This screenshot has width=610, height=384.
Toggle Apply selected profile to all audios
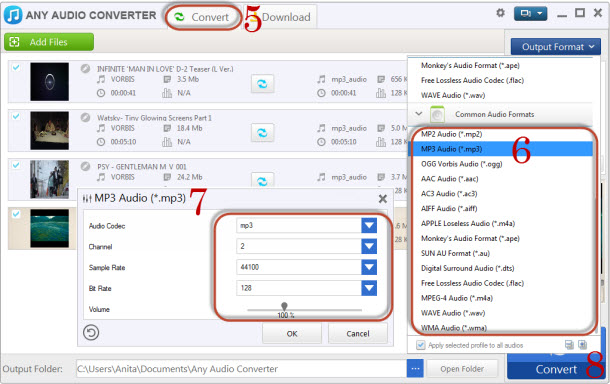pyautogui.click(x=421, y=345)
